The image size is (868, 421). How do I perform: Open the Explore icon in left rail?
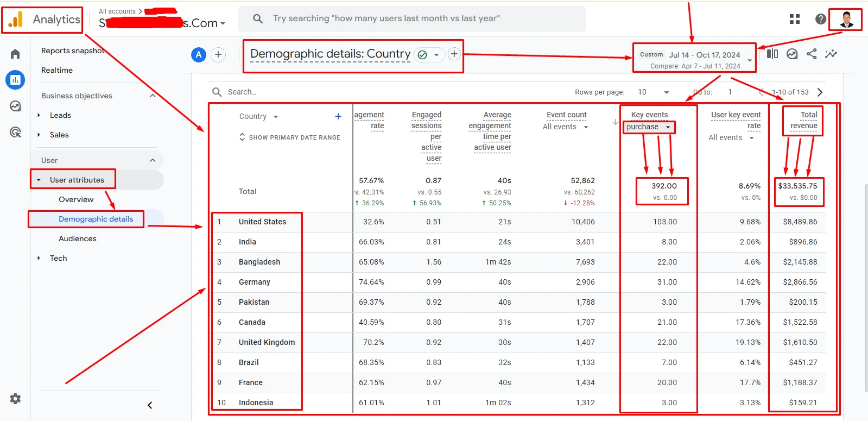click(15, 106)
